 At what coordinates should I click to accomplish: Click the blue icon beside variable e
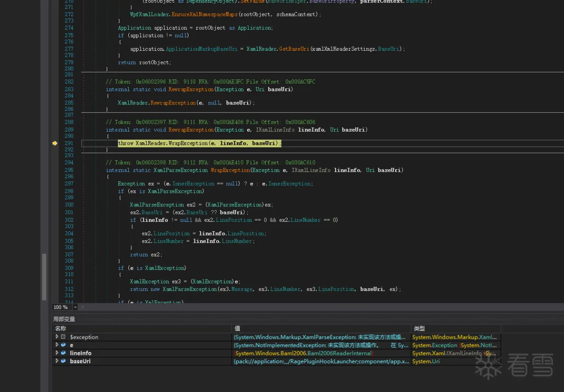[63, 345]
